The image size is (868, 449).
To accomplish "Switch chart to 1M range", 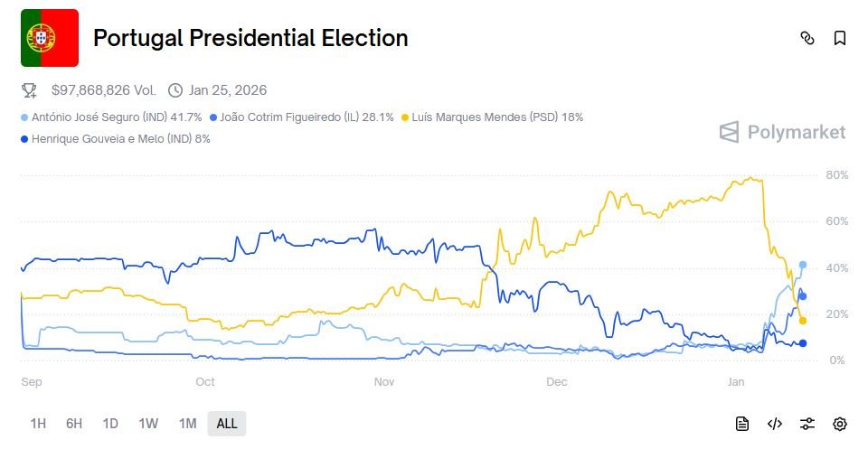I will (x=187, y=424).
